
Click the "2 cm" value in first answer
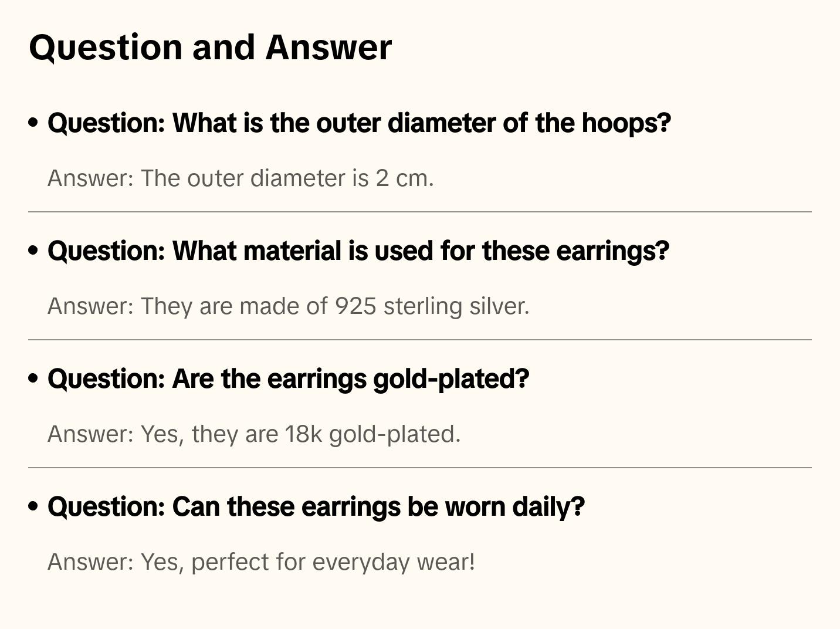(405, 178)
